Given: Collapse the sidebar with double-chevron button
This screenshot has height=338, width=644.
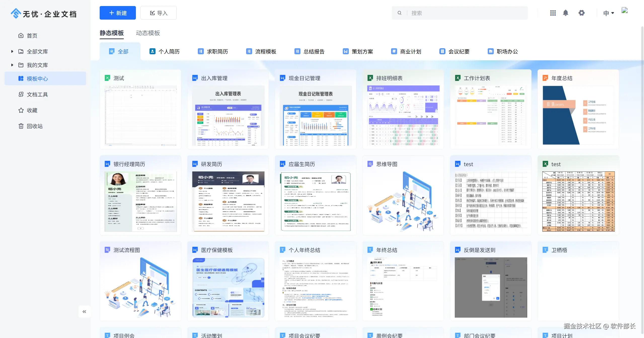Looking at the screenshot, I should [84, 312].
